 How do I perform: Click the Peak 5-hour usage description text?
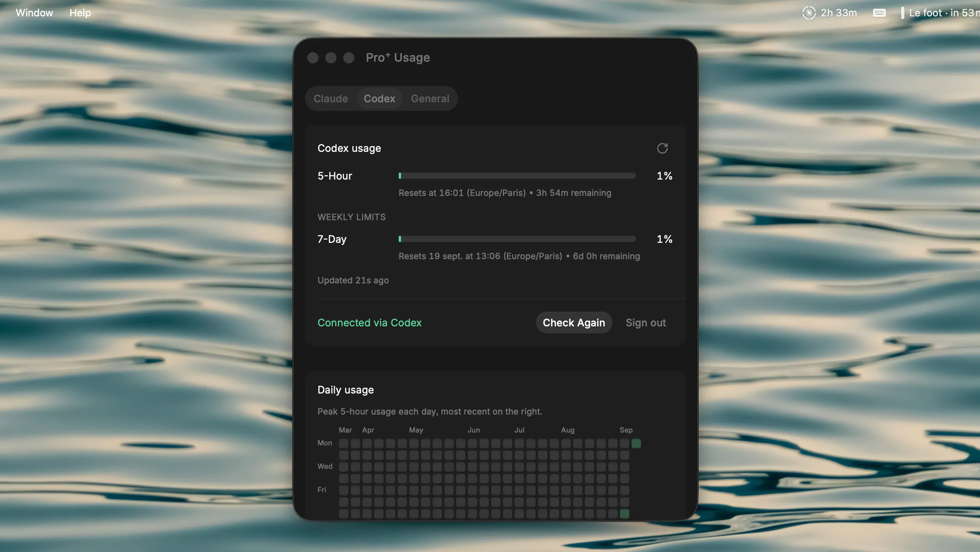pos(430,411)
